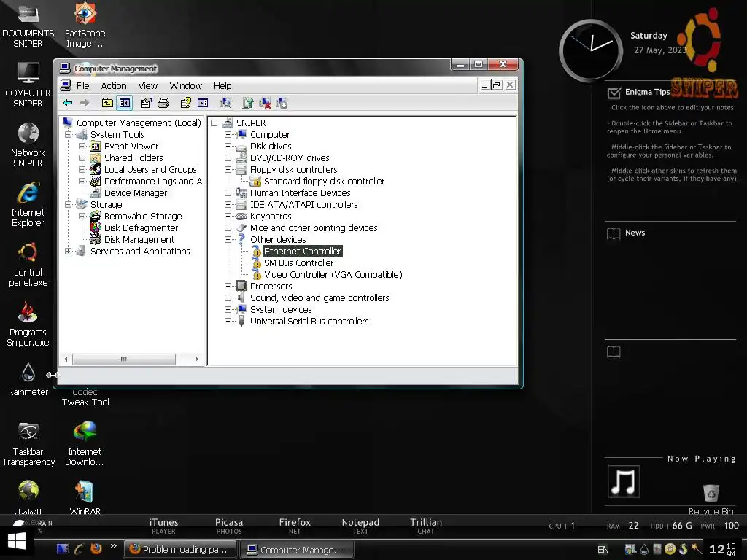Screen dimensions: 747x560
Task: Expand the Event Viewer node
Action: click(x=82, y=146)
